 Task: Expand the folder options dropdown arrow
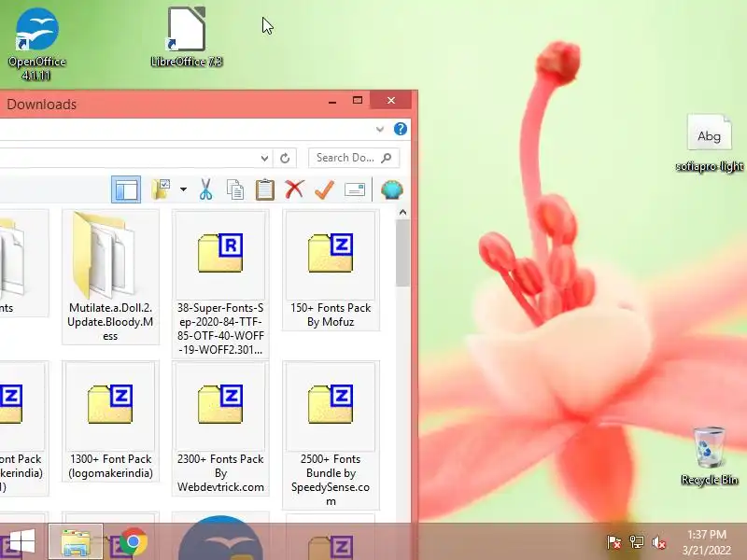pos(183,189)
